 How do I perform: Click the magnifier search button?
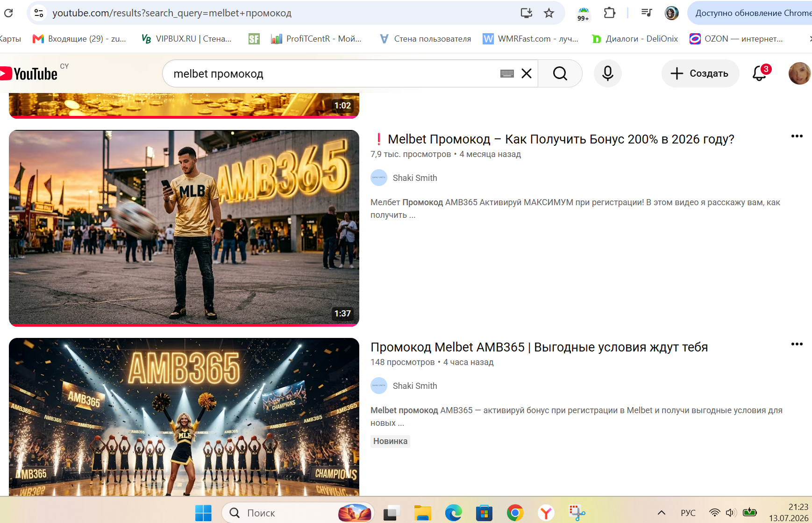pyautogui.click(x=560, y=74)
